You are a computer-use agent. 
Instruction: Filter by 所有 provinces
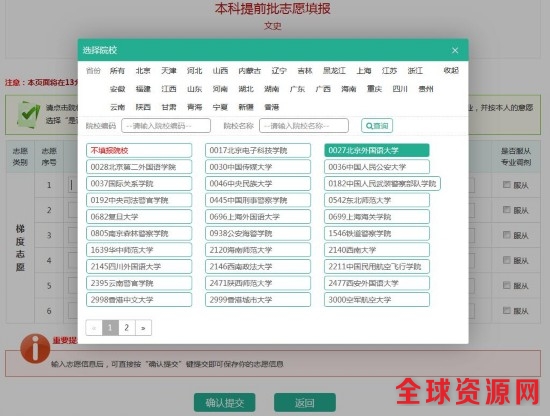point(117,71)
